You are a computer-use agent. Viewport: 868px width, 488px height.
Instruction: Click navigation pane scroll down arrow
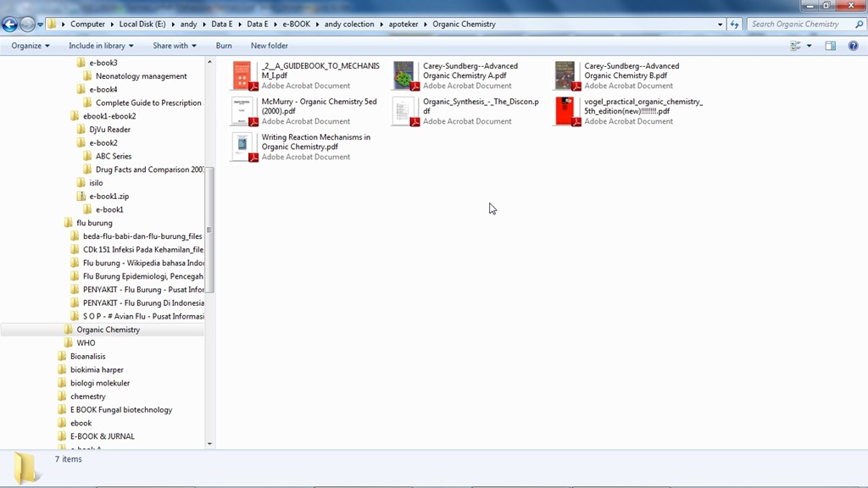point(209,444)
